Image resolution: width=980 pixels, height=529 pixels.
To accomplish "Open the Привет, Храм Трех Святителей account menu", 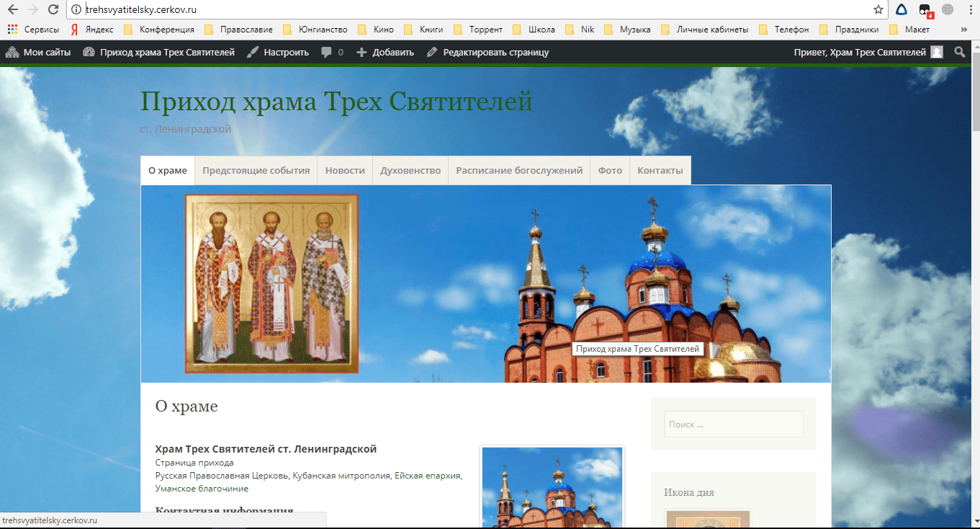I will (868, 52).
